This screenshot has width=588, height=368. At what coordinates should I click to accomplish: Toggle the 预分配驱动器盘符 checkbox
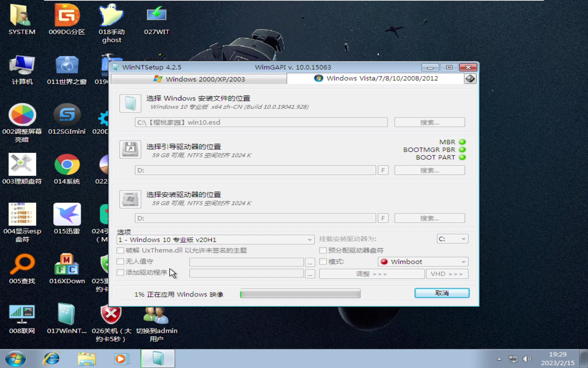[323, 250]
